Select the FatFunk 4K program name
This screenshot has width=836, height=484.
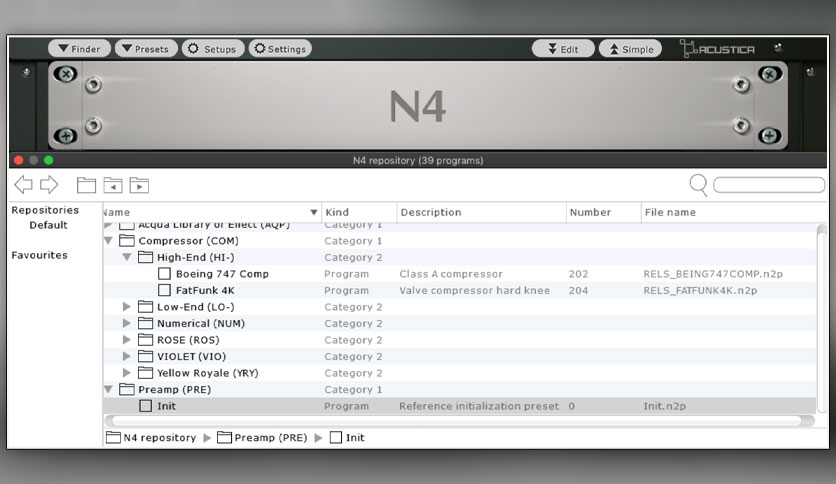(x=205, y=290)
